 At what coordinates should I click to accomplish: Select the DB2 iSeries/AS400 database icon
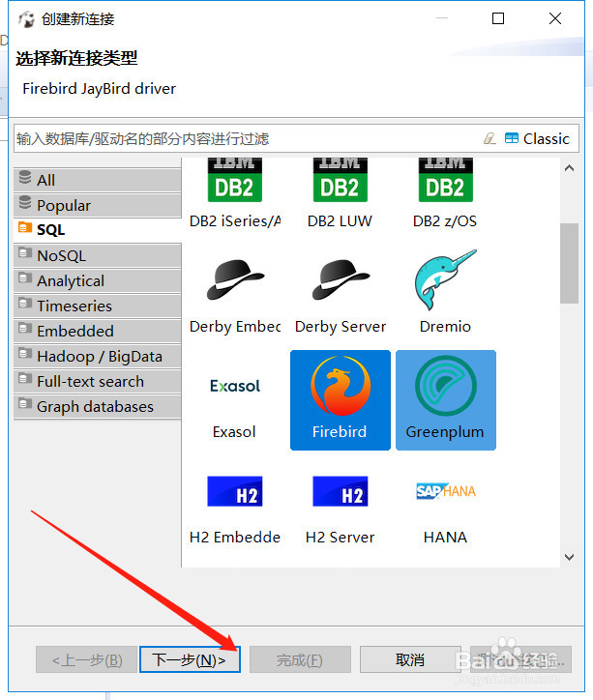tap(235, 180)
